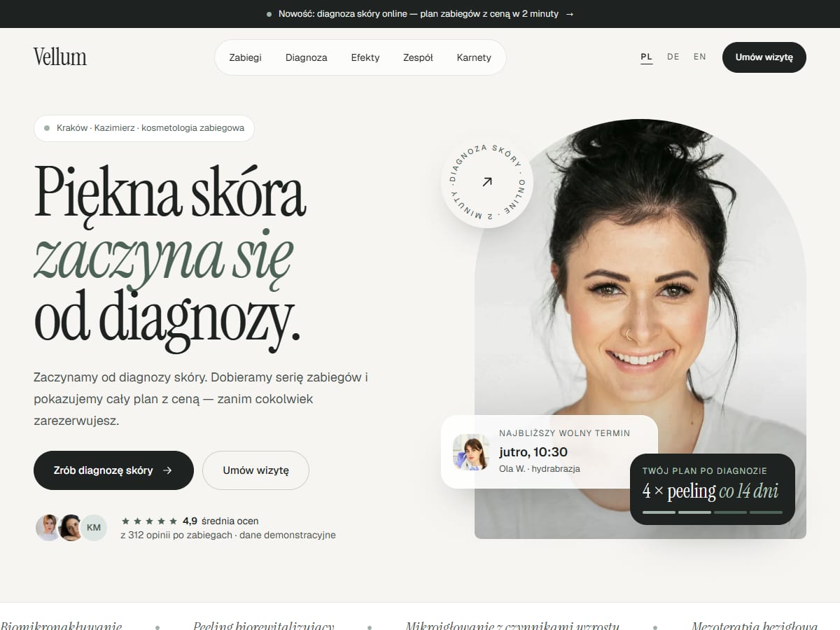840x630 pixels.
Task: Click the KM reviewer avatar
Action: [94, 528]
